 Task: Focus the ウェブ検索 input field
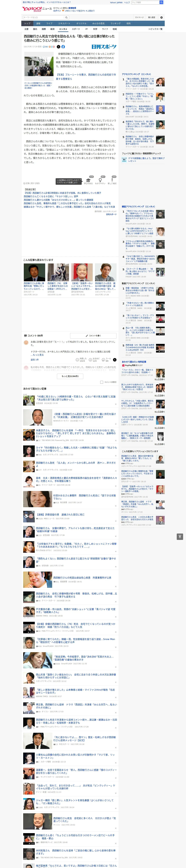point(145,2)
